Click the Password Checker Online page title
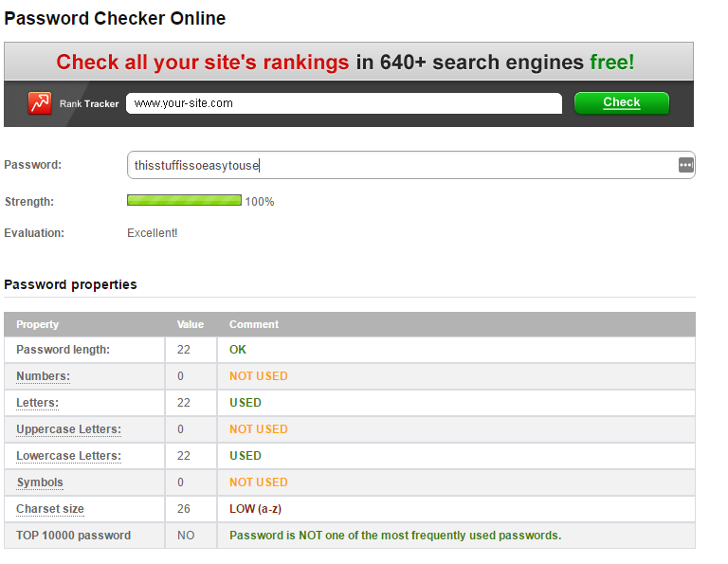The image size is (728, 564). 115,18
